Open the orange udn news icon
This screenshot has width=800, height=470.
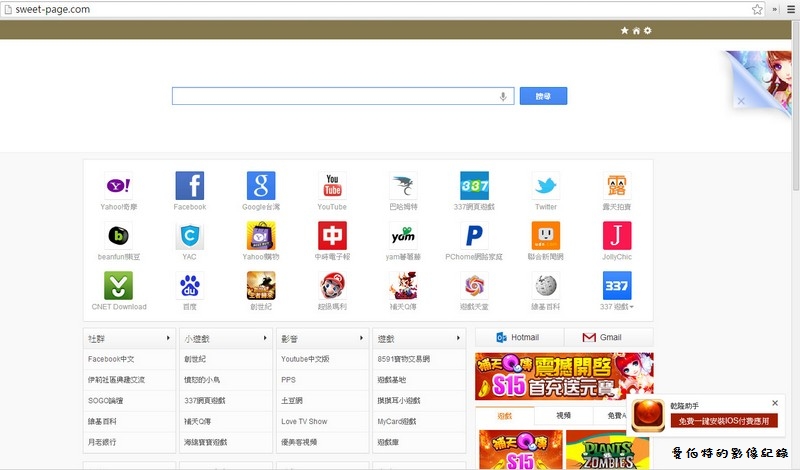(545, 236)
